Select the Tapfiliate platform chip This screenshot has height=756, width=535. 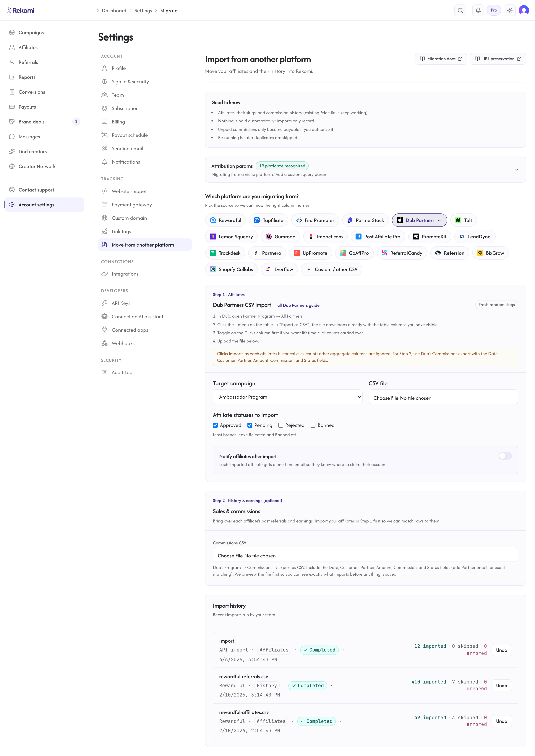coord(268,220)
